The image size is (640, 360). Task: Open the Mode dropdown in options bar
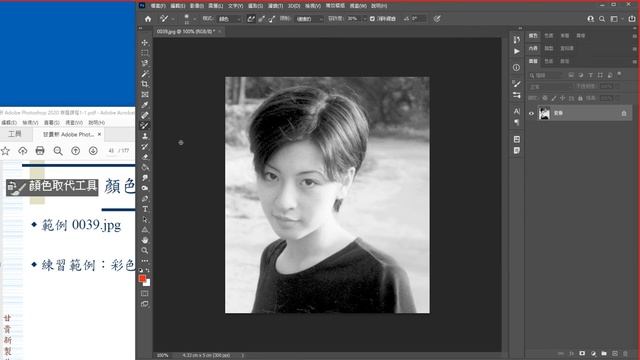point(229,19)
